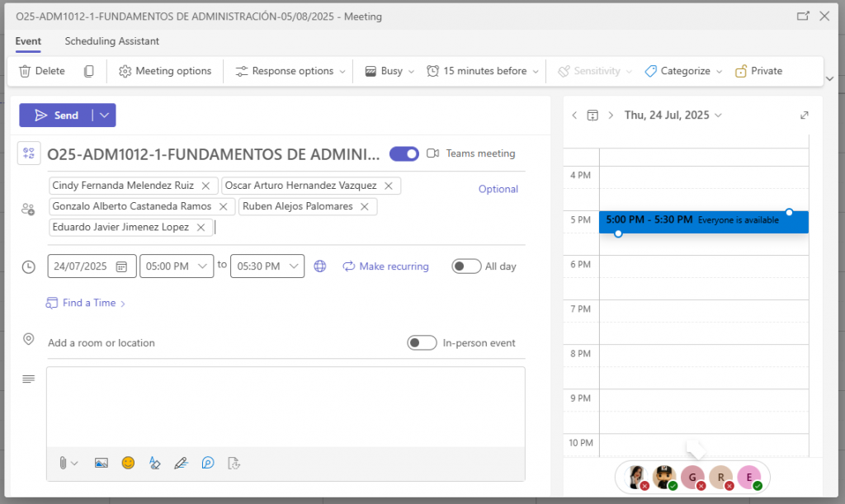This screenshot has height=504, width=845.
Task: Remove Eduardo Javier Jimenez Lopez from attendees
Action: coord(201,227)
